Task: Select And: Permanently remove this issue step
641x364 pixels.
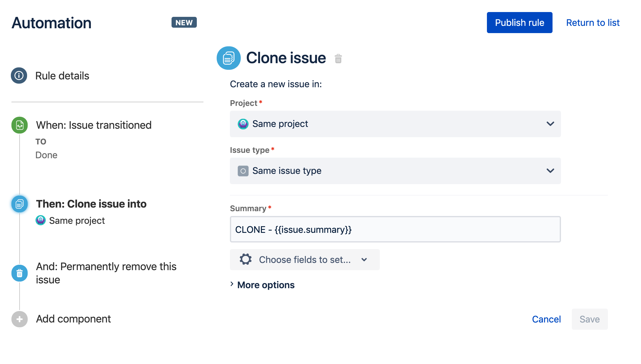Action: pyautogui.click(x=106, y=273)
